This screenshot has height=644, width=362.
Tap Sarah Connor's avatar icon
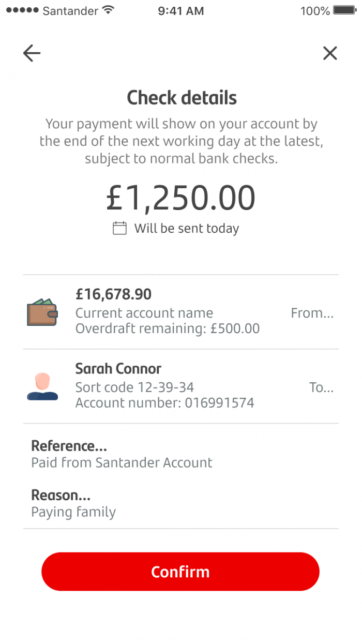click(42, 385)
